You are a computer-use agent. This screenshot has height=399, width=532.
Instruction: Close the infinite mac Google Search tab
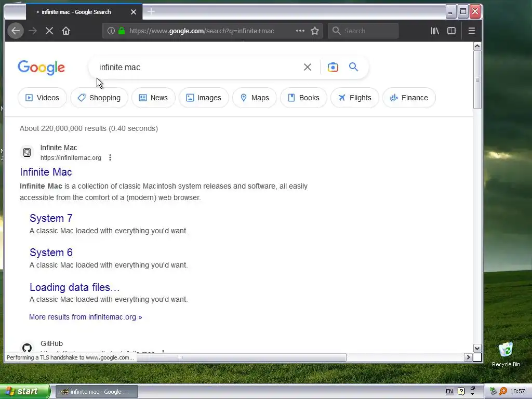(x=134, y=12)
